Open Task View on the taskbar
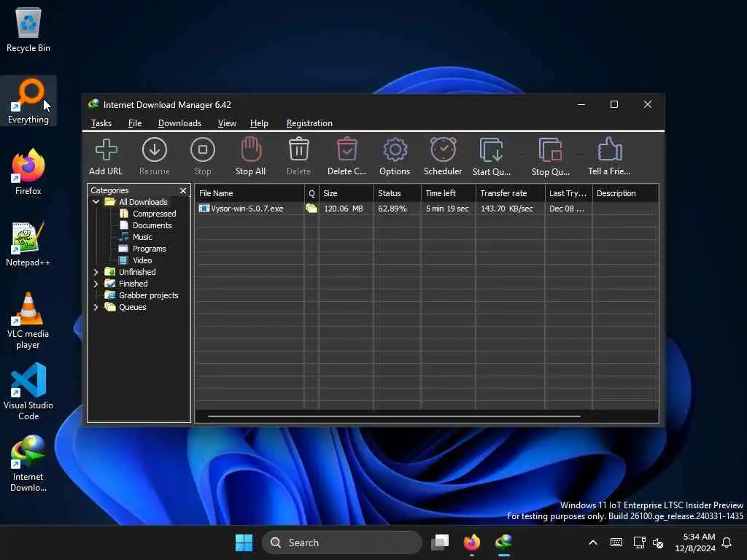The image size is (747, 560). pos(440,542)
